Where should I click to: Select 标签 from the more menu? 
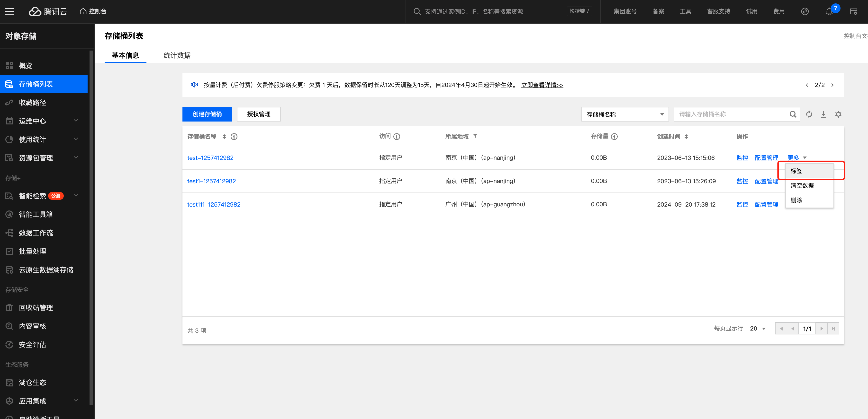(x=809, y=171)
